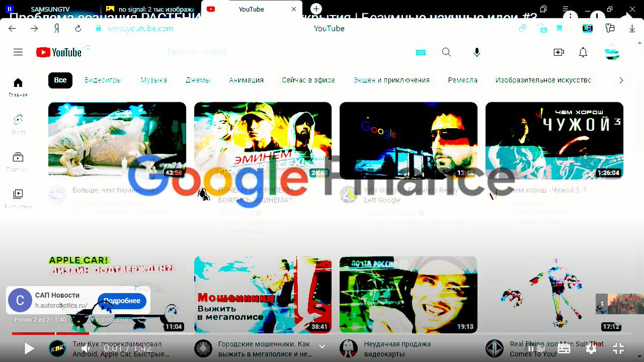Go back in the browser
The image size is (644, 362).
coord(12,28)
